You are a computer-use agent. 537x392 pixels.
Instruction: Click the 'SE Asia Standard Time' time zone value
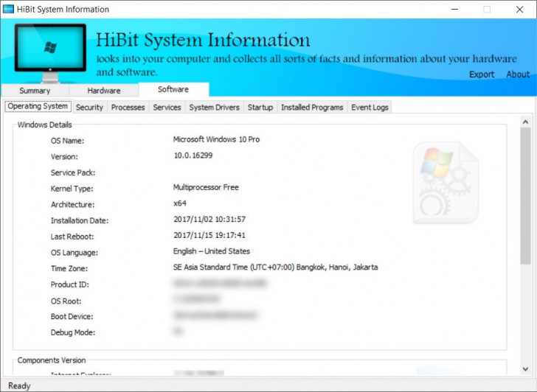[275, 267]
